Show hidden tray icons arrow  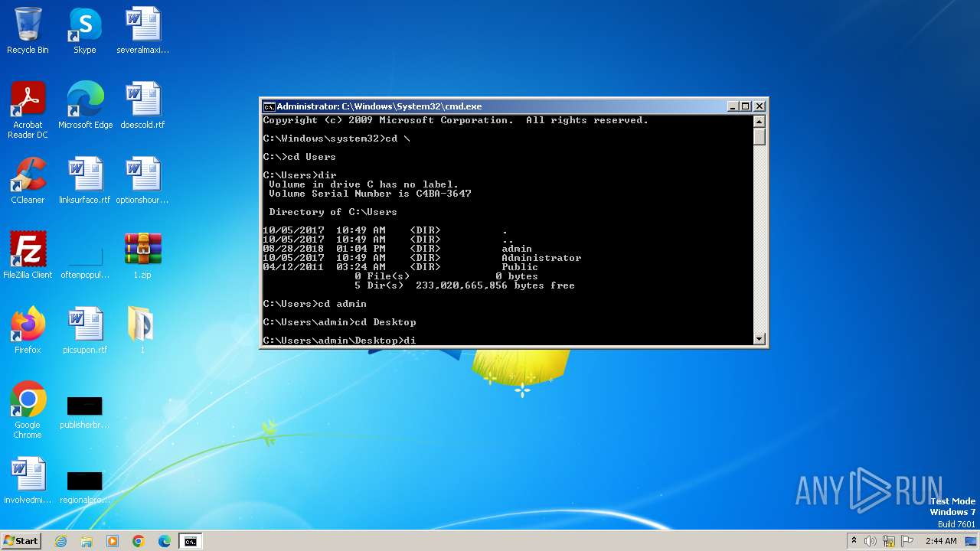point(854,541)
